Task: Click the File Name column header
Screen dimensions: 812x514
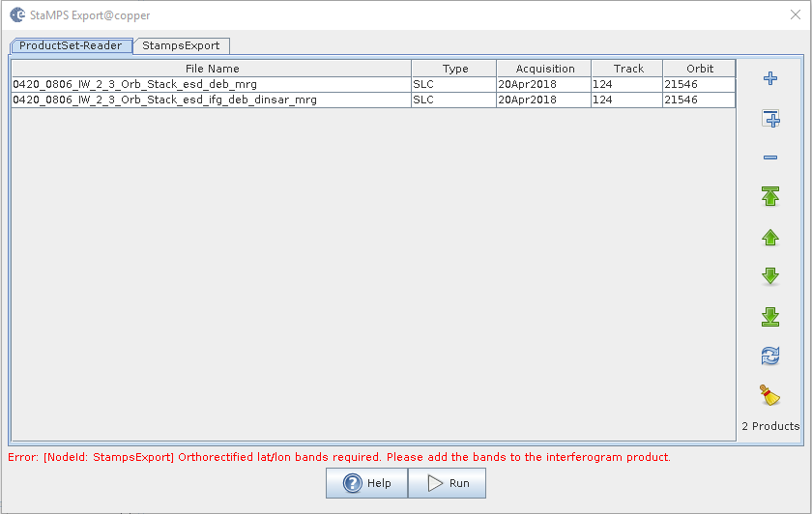Action: click(212, 69)
